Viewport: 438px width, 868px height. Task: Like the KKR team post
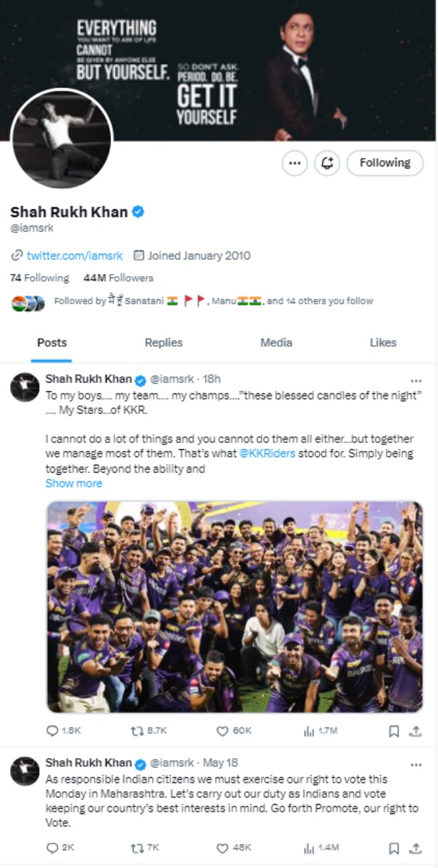(222, 731)
